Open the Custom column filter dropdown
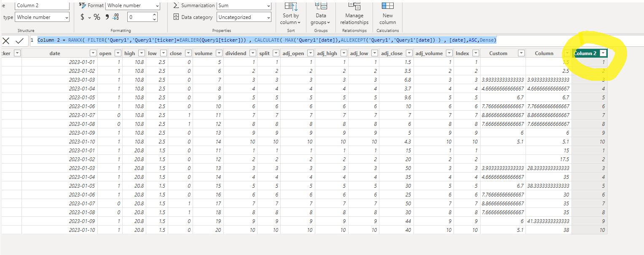This screenshot has height=255, width=644. (521, 53)
